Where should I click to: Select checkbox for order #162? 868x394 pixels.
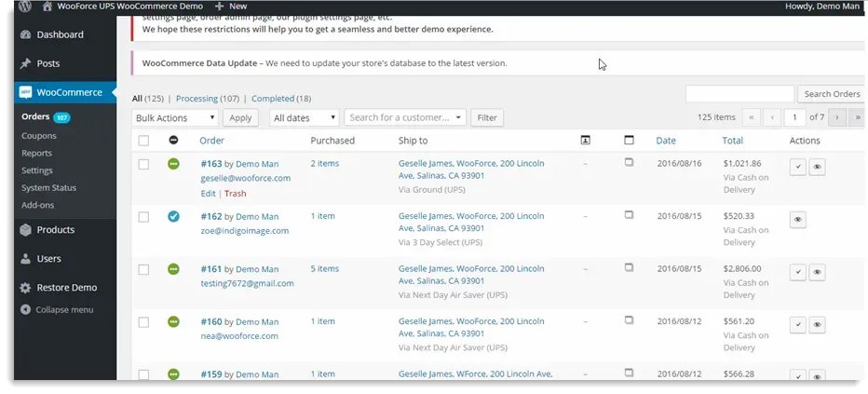click(144, 217)
